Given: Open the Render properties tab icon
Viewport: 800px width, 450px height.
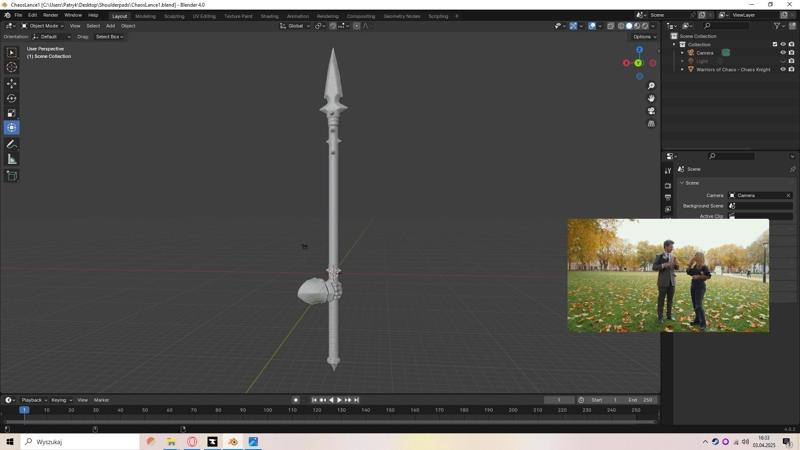Looking at the screenshot, I should pyautogui.click(x=668, y=186).
